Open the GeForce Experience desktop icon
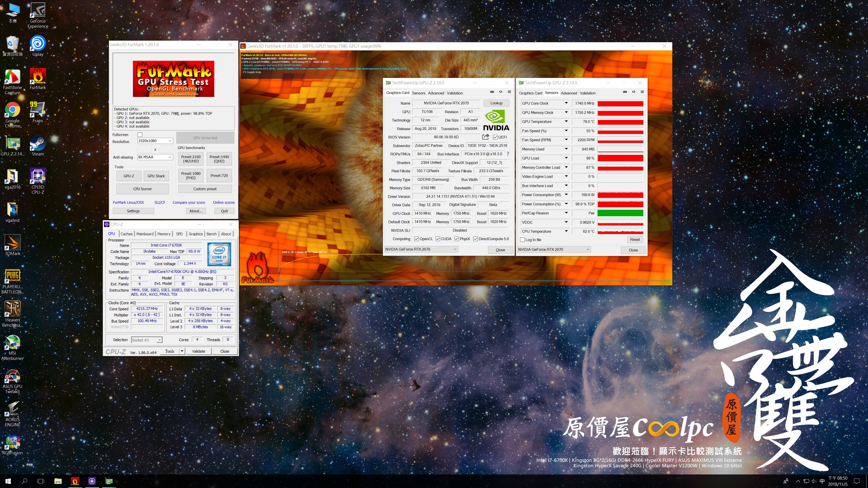 point(38,16)
